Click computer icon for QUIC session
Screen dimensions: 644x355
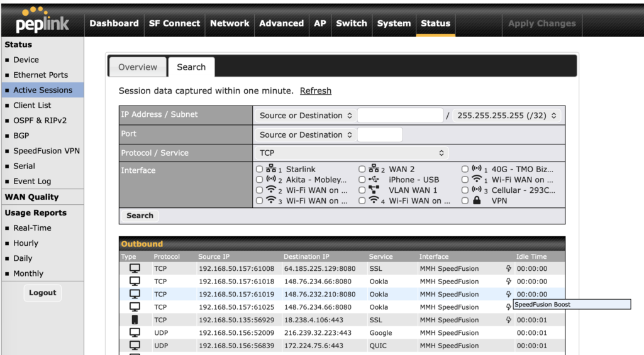coord(135,345)
